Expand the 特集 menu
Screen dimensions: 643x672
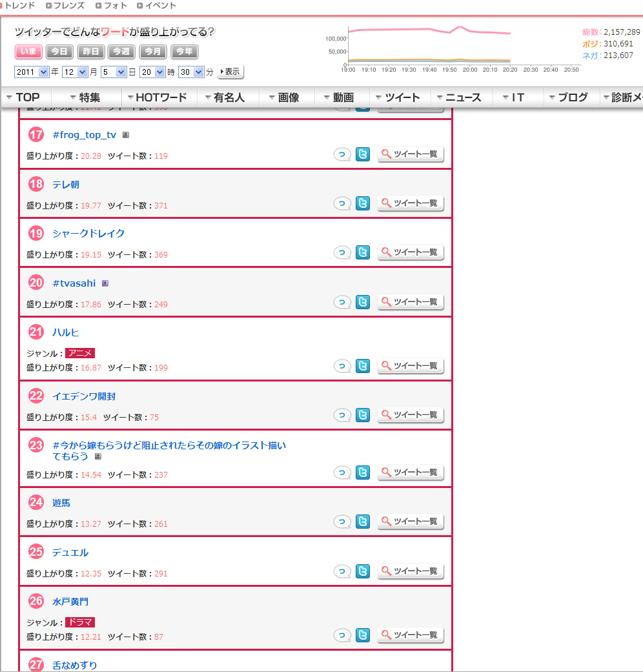coord(85,97)
